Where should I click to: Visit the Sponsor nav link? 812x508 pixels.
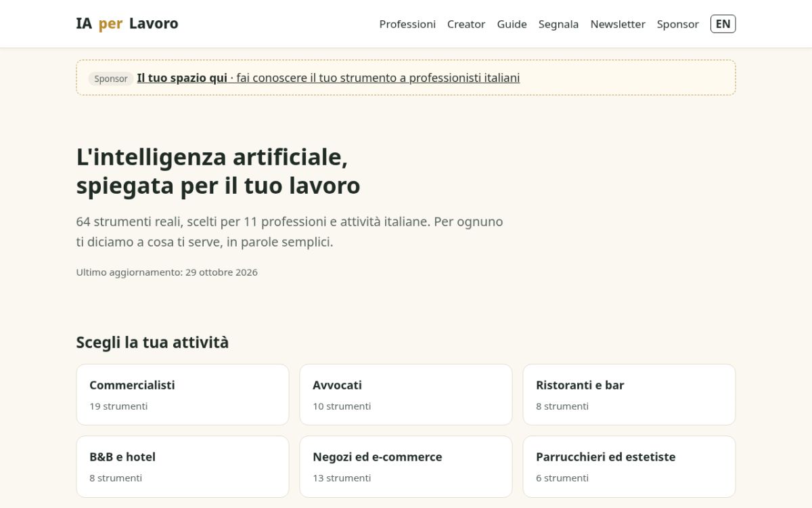point(677,24)
